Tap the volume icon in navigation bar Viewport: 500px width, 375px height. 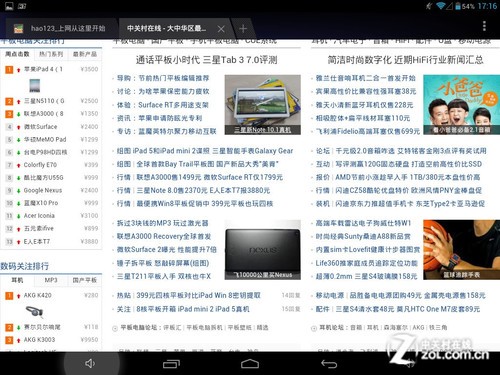click(x=90, y=364)
